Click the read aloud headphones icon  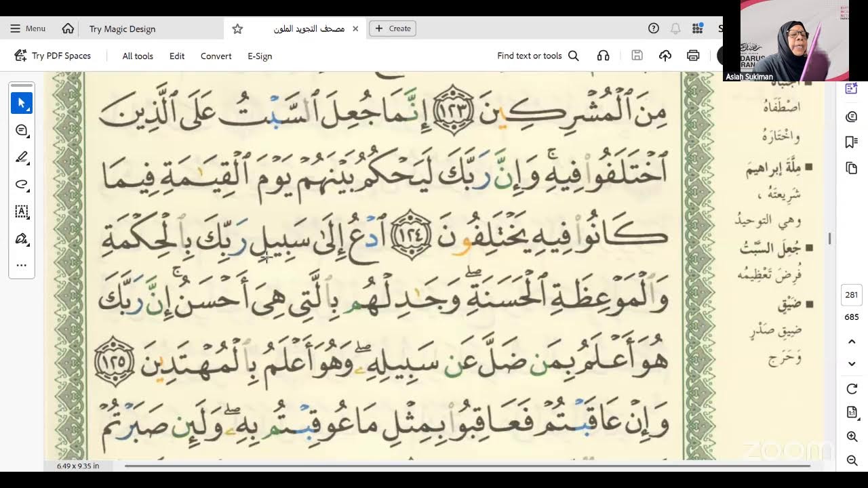(x=603, y=56)
